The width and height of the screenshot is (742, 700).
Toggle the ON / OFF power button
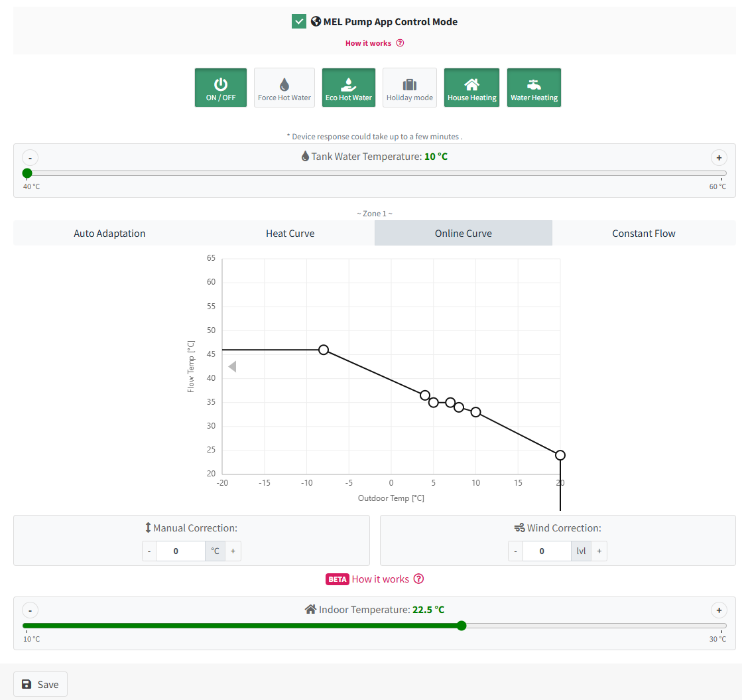(x=220, y=88)
